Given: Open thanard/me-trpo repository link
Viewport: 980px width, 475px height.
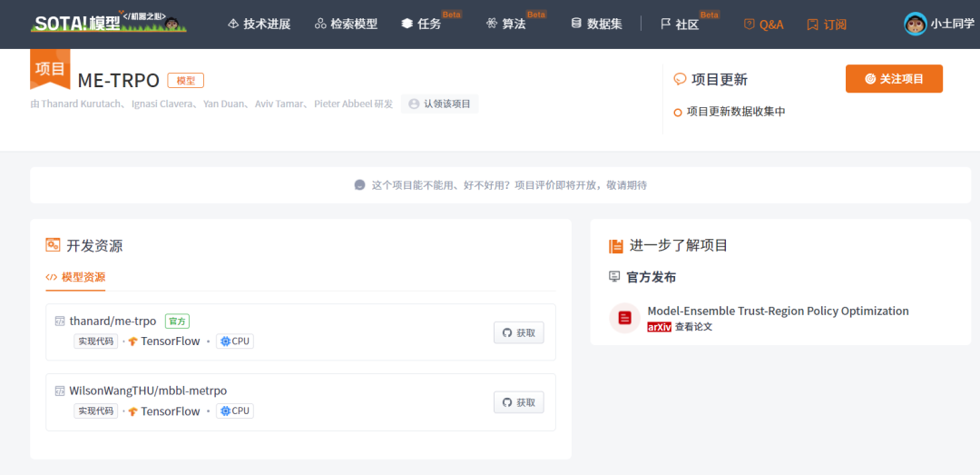Looking at the screenshot, I should tap(113, 321).
